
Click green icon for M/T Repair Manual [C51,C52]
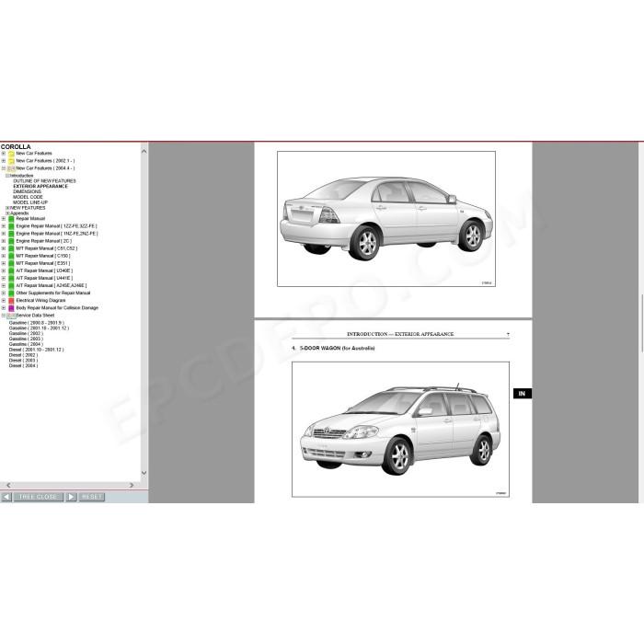(11, 248)
